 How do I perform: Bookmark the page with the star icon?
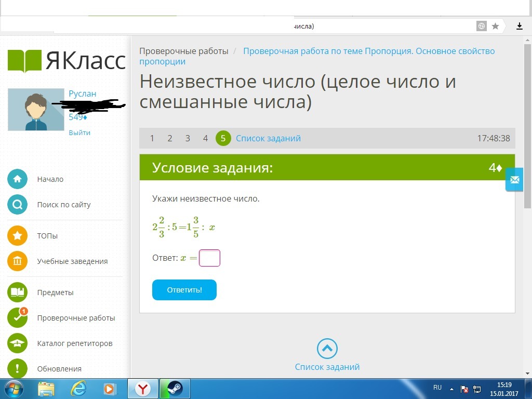coord(495,26)
